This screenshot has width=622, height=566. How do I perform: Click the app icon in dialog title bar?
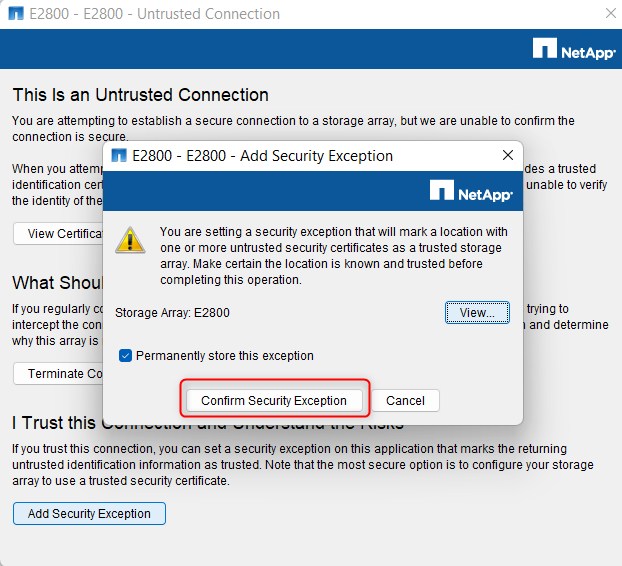pos(119,155)
